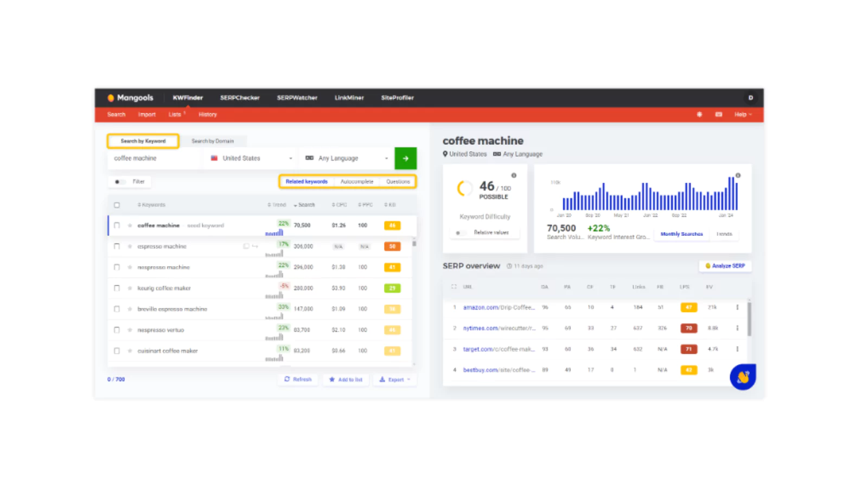Switch to the Questions tab

coord(398,182)
